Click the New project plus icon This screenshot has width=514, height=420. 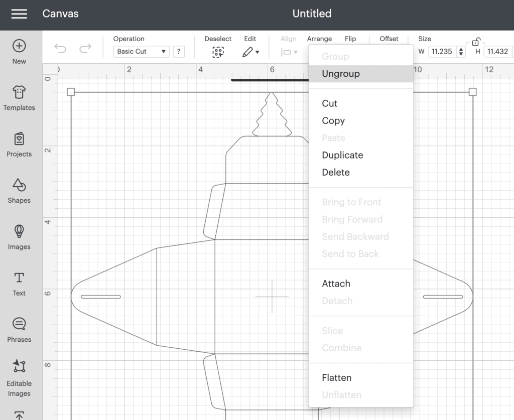click(x=19, y=46)
